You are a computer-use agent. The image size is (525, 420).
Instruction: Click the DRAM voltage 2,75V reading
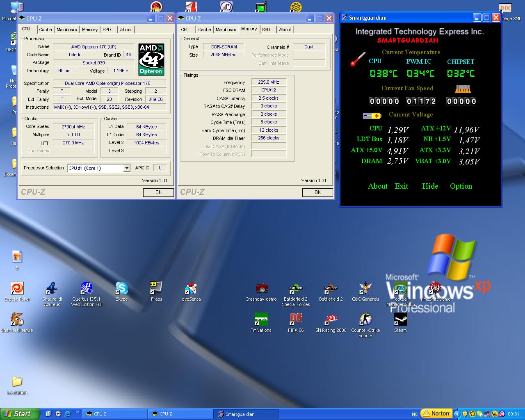pyautogui.click(x=398, y=161)
